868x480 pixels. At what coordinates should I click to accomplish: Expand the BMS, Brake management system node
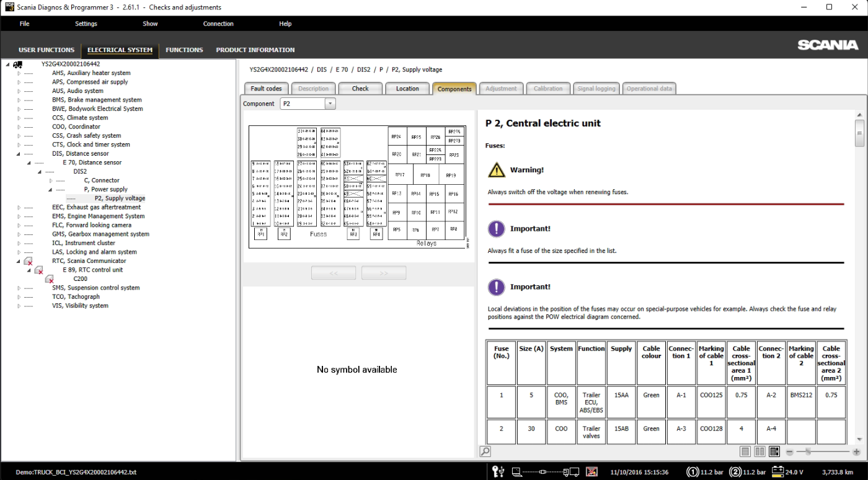pyautogui.click(x=19, y=99)
